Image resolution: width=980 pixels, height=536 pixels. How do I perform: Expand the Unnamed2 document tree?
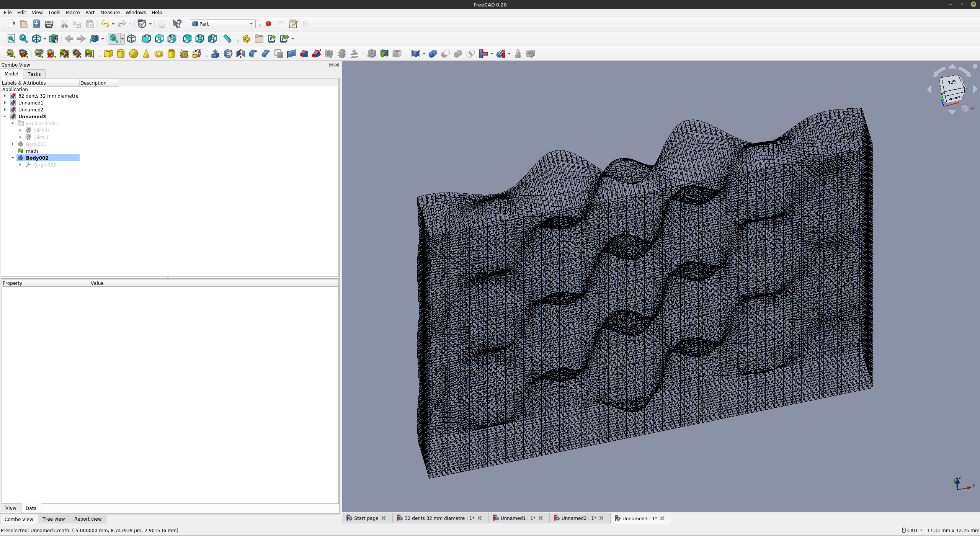5,109
